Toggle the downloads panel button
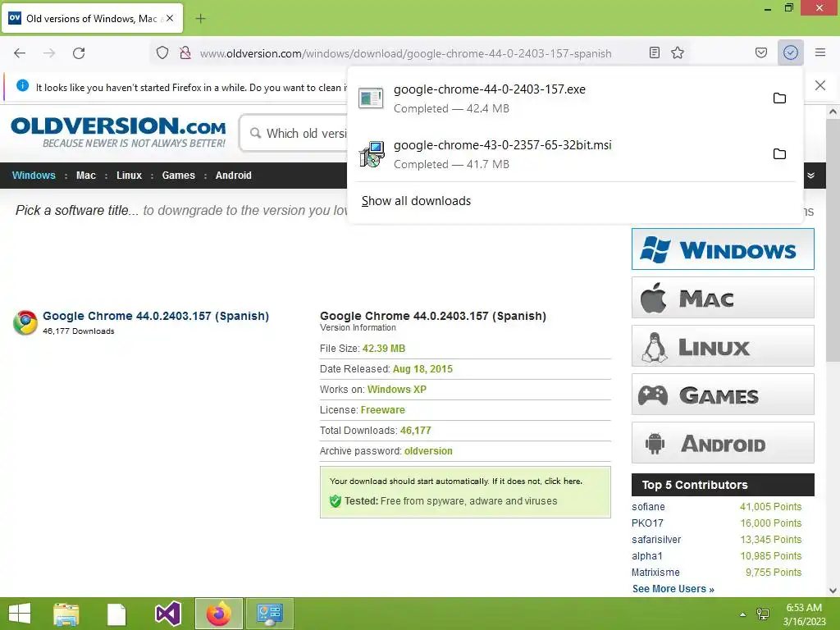 click(791, 52)
